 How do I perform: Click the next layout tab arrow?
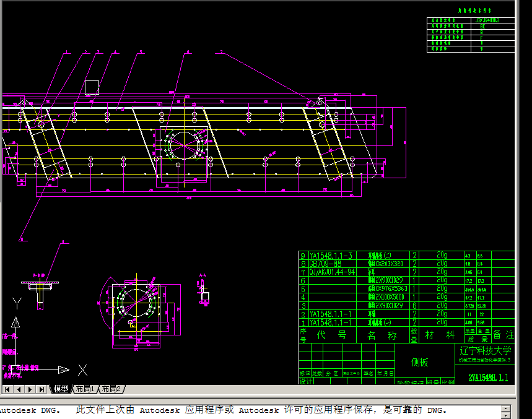[x=30, y=389]
